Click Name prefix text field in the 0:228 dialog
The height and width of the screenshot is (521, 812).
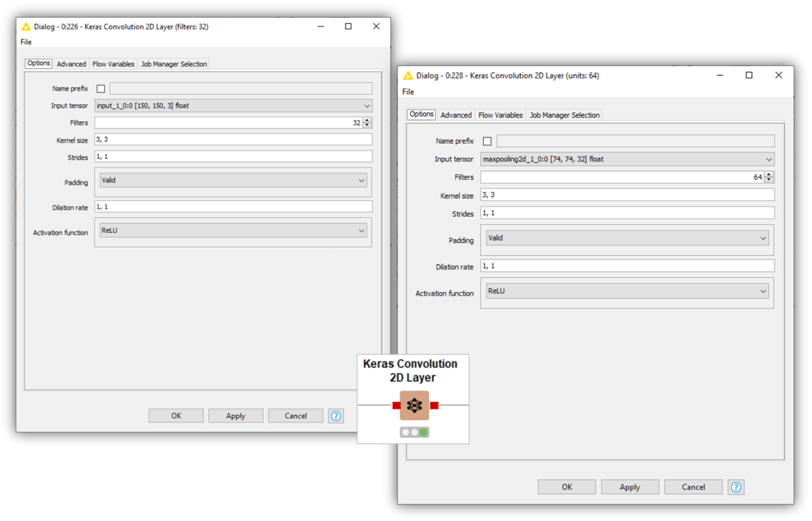[635, 141]
